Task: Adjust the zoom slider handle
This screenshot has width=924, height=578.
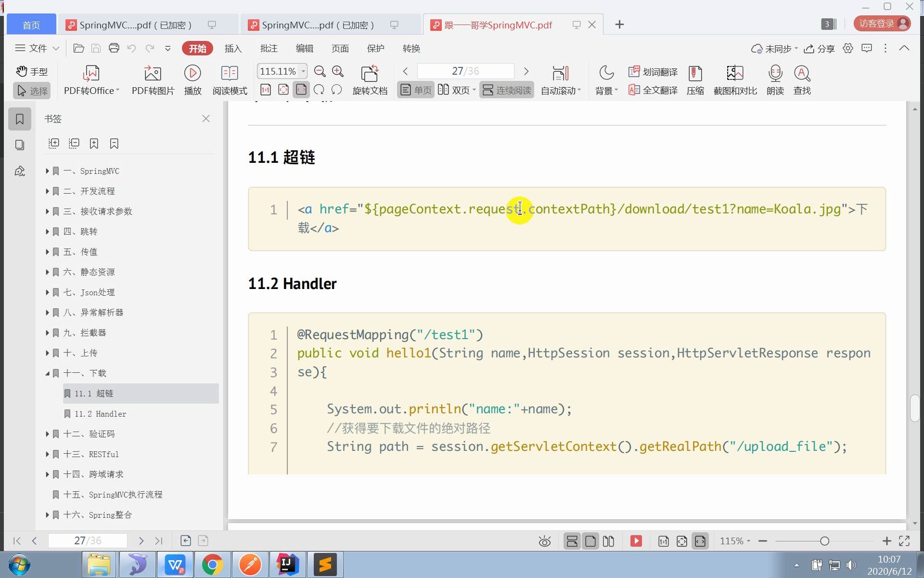Action: (824, 541)
